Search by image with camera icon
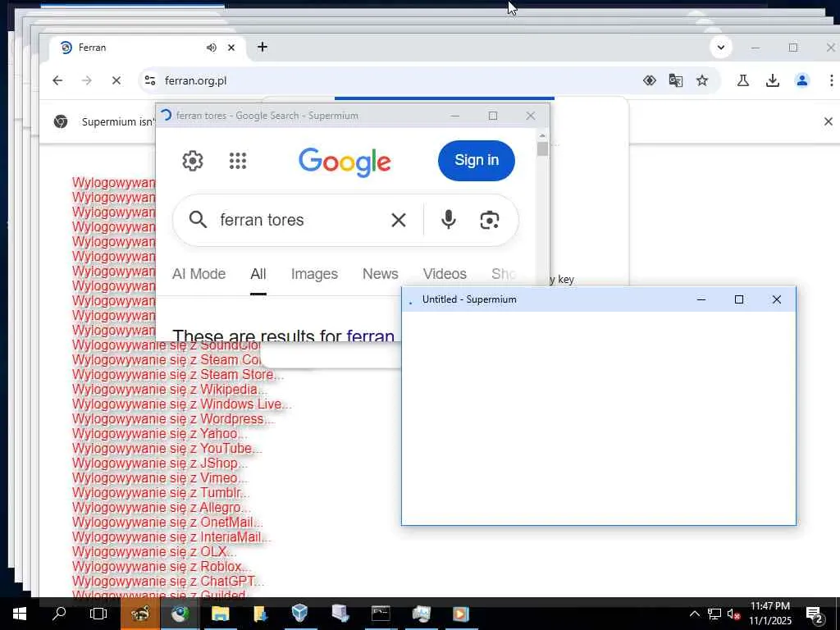The height and width of the screenshot is (630, 840). (489, 220)
